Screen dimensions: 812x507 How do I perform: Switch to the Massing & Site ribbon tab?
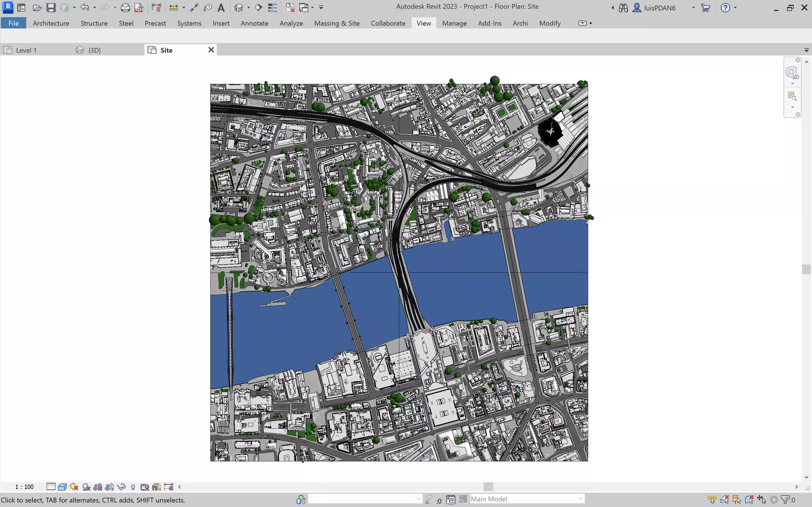337,23
